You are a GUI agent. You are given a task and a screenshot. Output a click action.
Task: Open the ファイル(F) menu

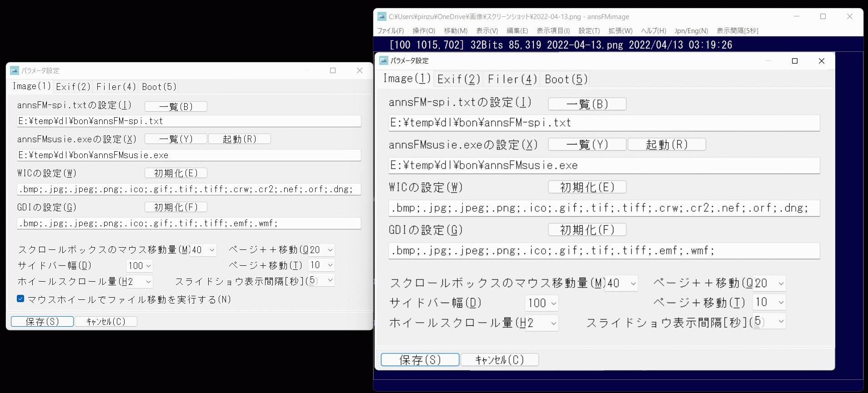tap(390, 31)
